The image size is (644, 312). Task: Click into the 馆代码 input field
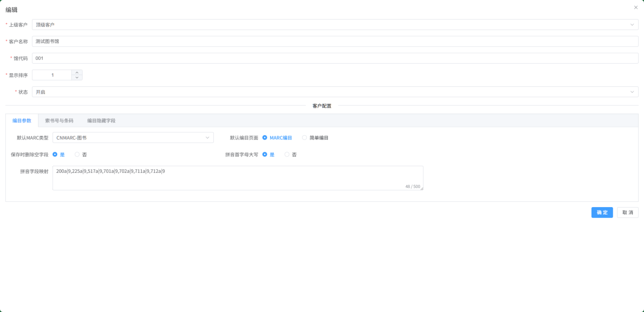coord(335,58)
